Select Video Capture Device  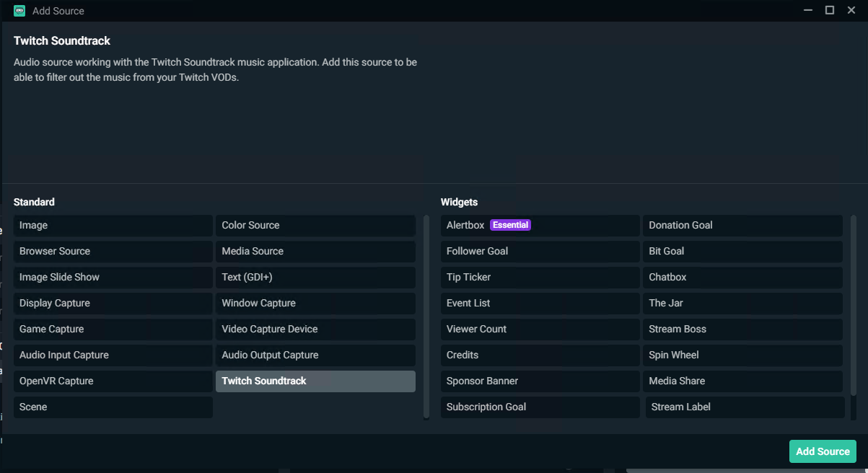tap(315, 329)
